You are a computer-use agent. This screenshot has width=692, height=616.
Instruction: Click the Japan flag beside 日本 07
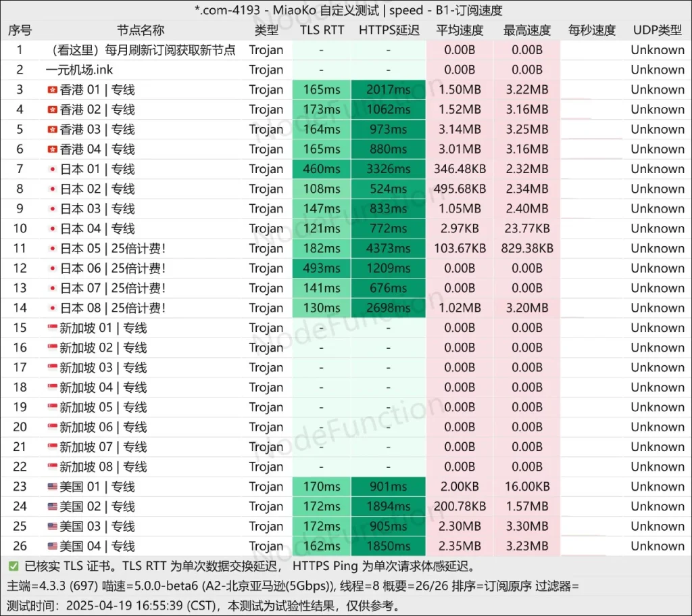[x=53, y=288]
